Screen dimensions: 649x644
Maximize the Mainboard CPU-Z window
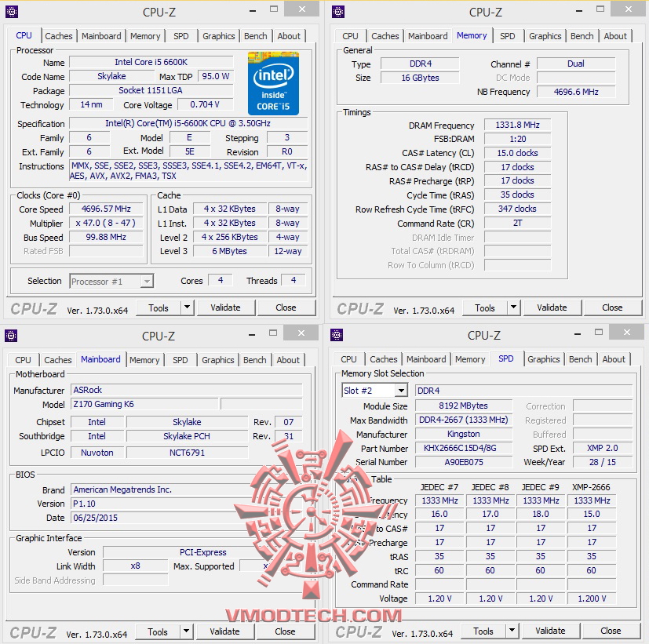tap(273, 333)
